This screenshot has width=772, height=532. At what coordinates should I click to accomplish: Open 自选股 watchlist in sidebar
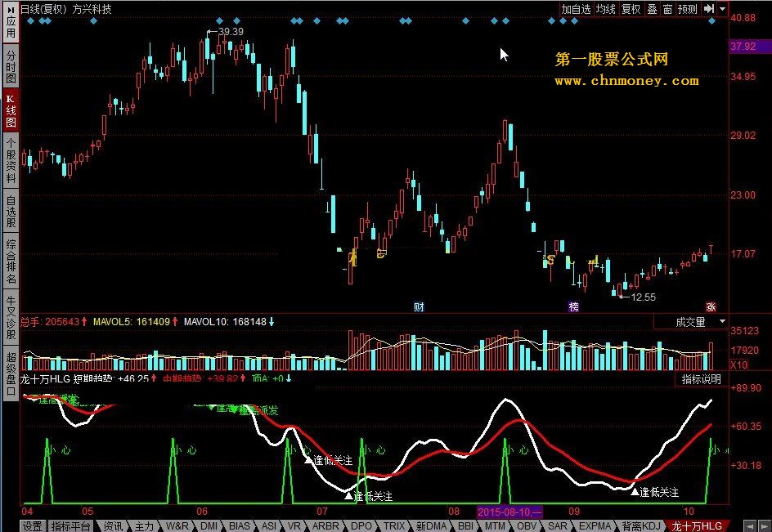[11, 212]
